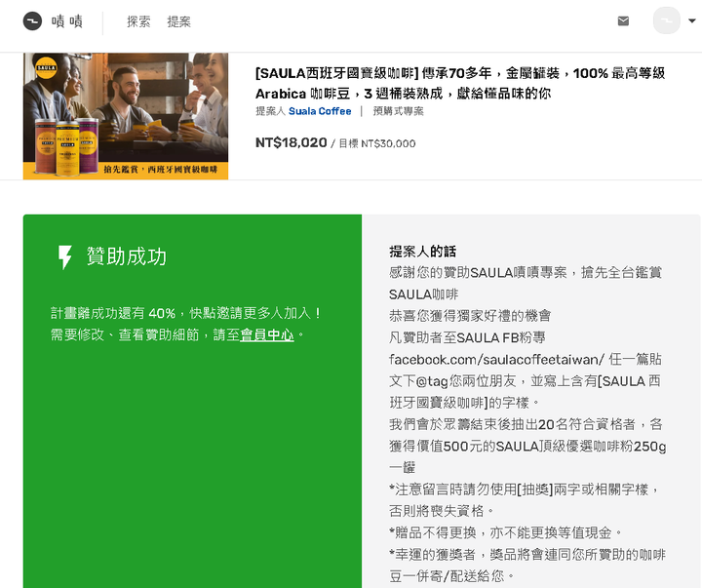Open the SAULA西班牙國寶級咖啡 project title
Screen dimensions: 702x588
coord(460,83)
